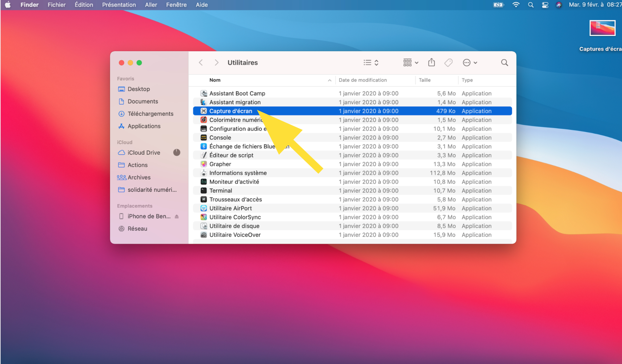The height and width of the screenshot is (364, 622).
Task: Open the list view switcher
Action: [371, 63]
